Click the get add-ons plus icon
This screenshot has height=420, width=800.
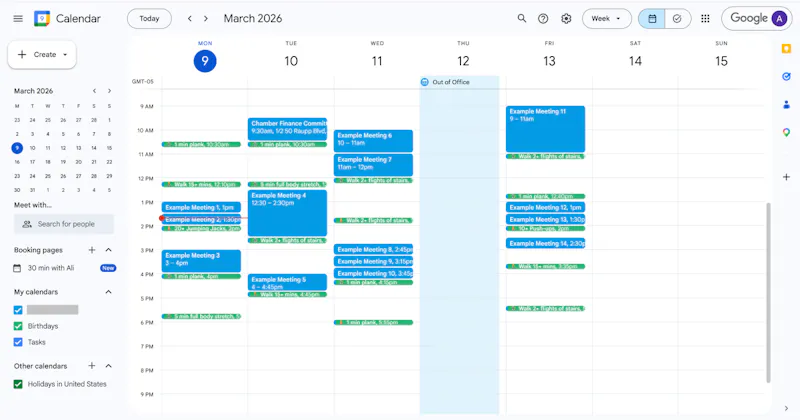786,177
